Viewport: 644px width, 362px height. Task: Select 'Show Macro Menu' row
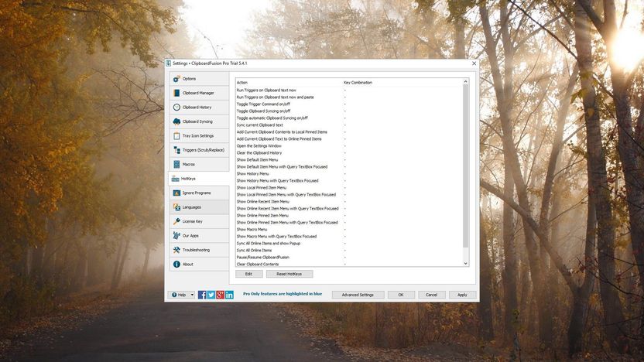pos(349,230)
